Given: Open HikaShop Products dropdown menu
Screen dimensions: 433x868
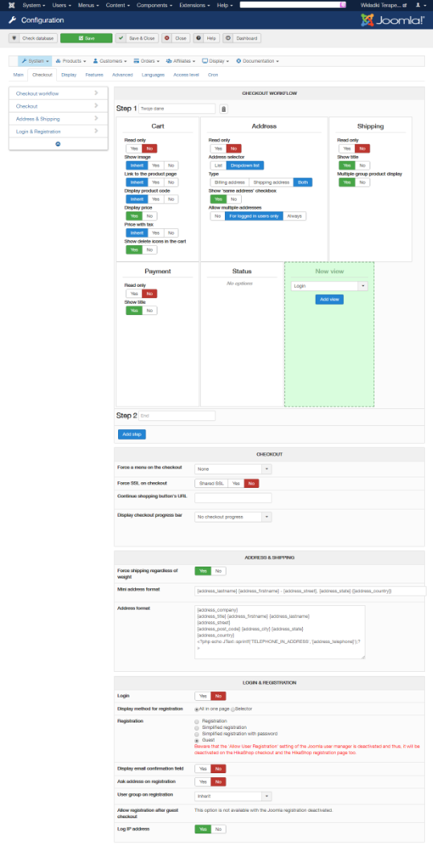Looking at the screenshot, I should [71, 61].
